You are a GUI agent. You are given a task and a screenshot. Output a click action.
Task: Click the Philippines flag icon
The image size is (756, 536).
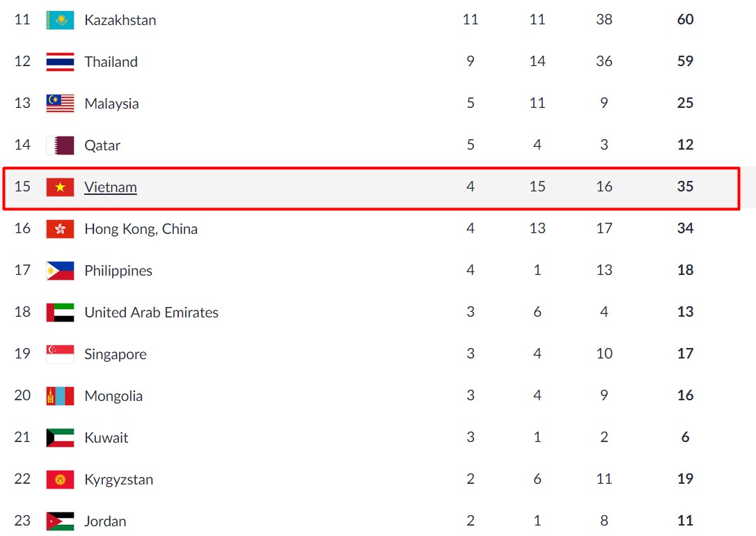(x=61, y=271)
